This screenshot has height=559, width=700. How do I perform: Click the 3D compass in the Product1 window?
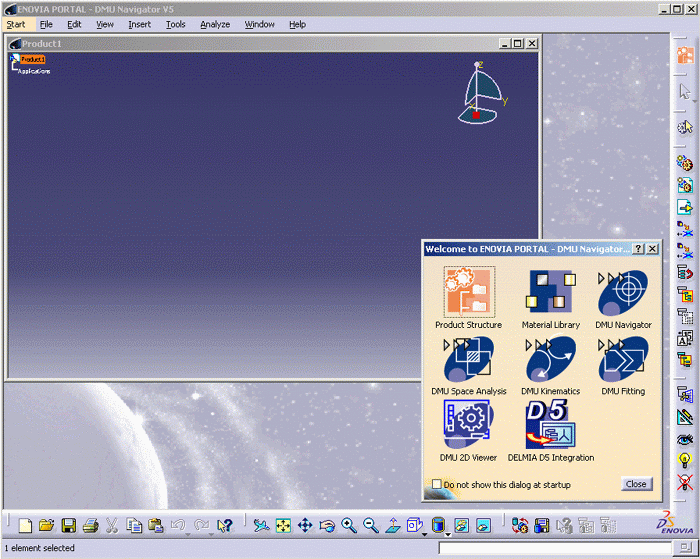pos(482,93)
